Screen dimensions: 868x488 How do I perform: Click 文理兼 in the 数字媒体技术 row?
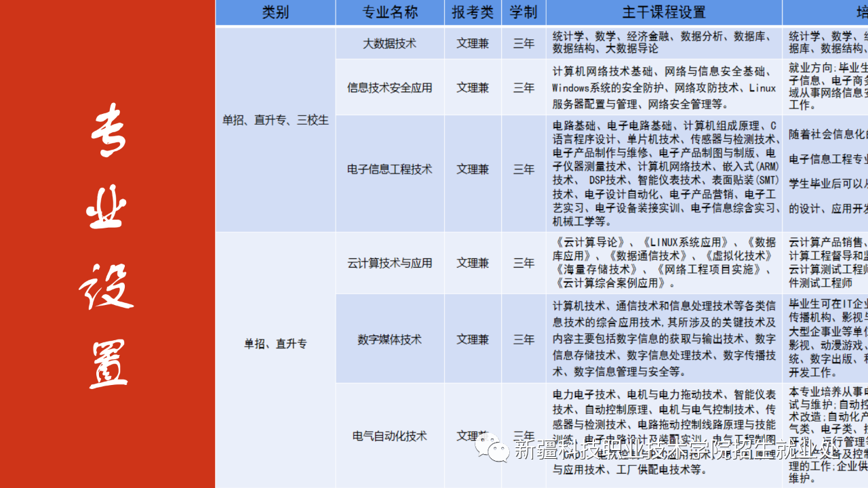[473, 339]
